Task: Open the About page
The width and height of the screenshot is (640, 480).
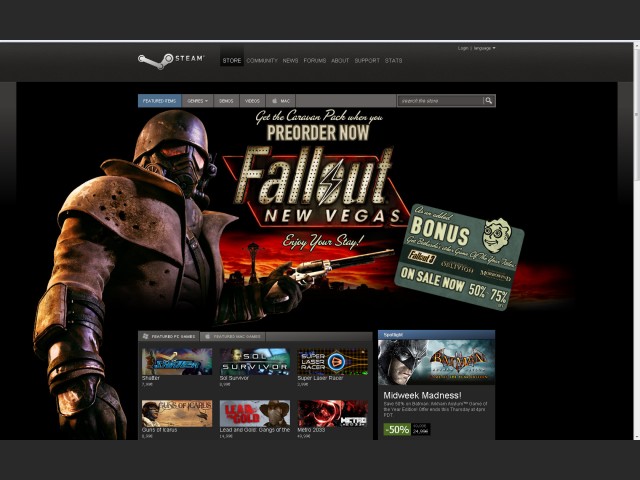Action: [x=340, y=60]
